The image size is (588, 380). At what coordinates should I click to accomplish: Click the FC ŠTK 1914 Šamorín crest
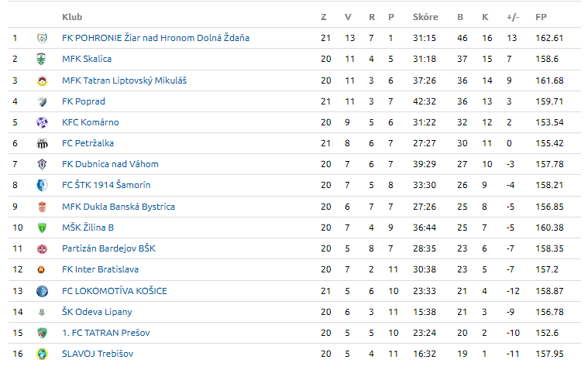pyautogui.click(x=42, y=185)
